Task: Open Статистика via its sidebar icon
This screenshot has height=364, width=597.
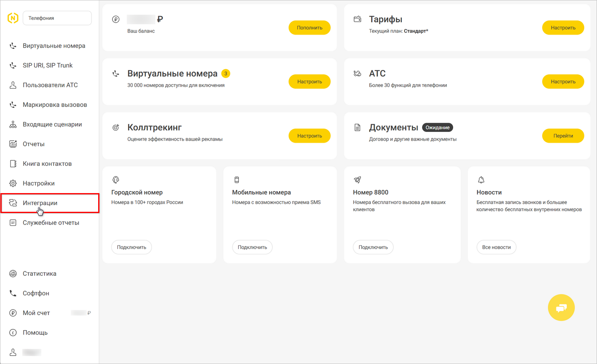Action: point(12,273)
